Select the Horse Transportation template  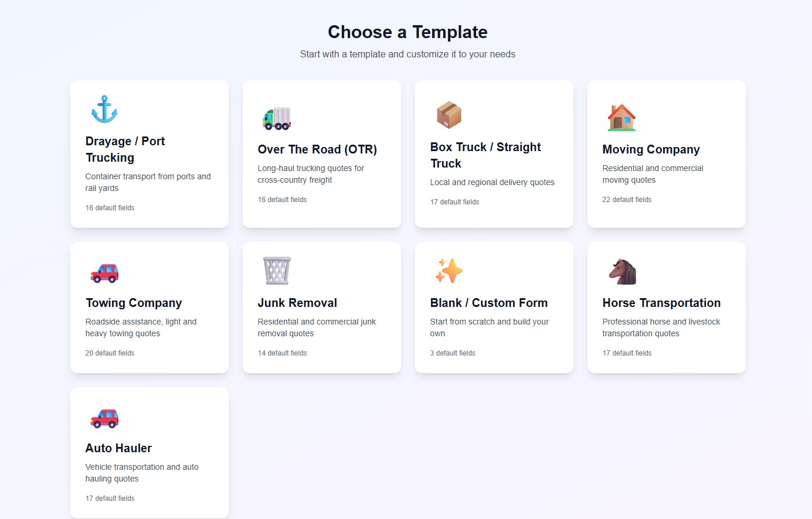click(666, 307)
